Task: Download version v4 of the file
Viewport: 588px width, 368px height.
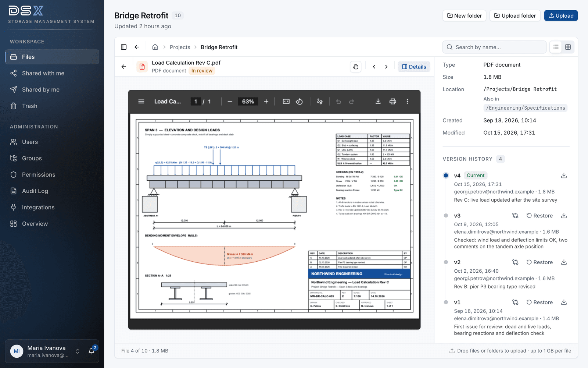Action: [x=564, y=176]
